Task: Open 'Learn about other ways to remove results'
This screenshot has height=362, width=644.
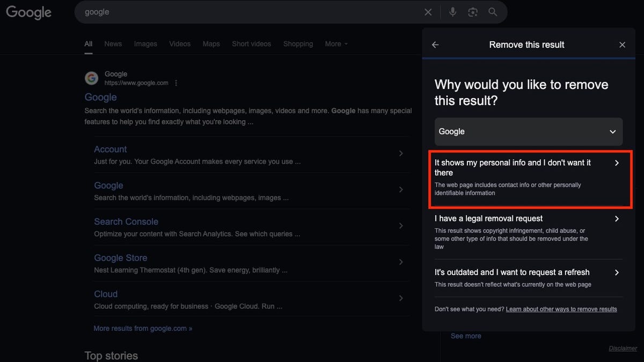Action: (561, 309)
